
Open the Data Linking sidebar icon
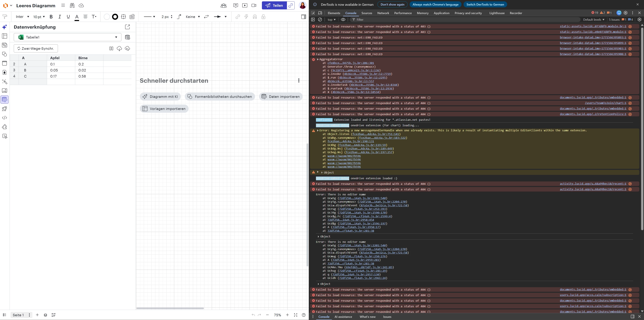pyautogui.click(x=5, y=100)
